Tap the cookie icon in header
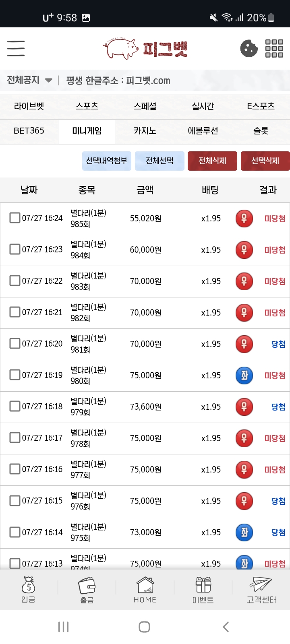This screenshot has width=290, height=644. [249, 48]
